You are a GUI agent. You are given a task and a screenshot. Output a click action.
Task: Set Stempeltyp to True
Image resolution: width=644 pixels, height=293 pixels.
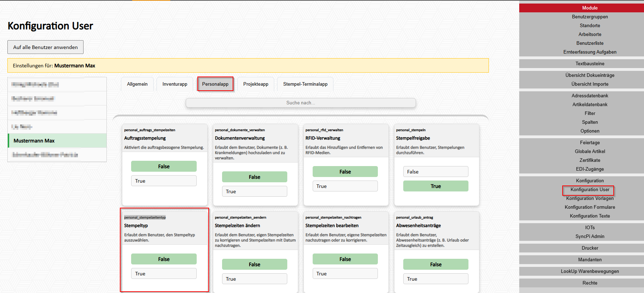coord(164,274)
